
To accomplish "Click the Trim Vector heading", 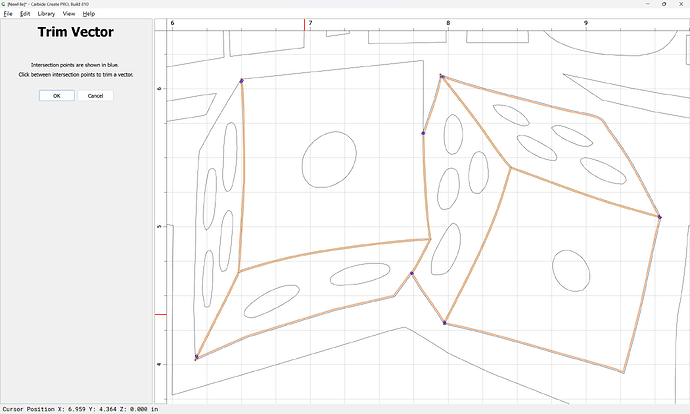I will [76, 32].
